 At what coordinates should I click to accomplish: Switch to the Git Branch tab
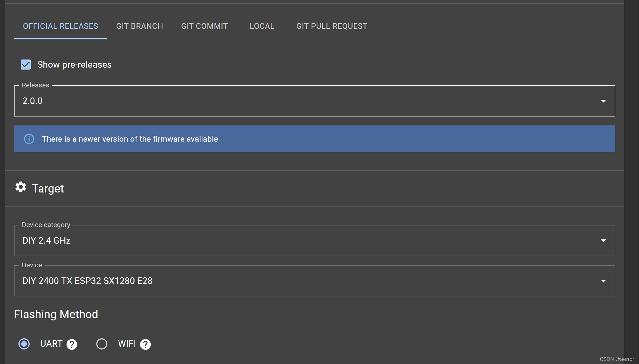(140, 26)
